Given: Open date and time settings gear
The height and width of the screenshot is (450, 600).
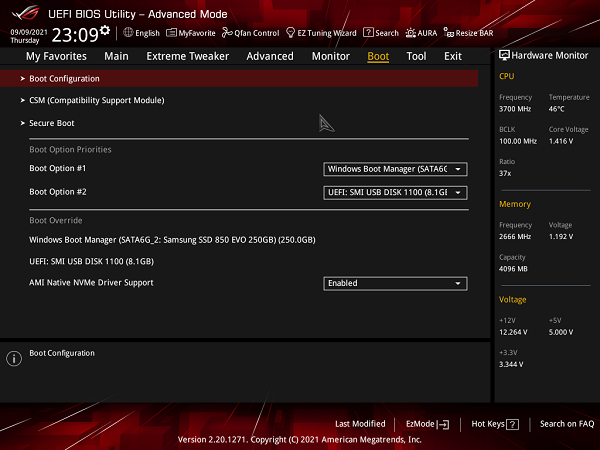Looking at the screenshot, I should click(x=105, y=30).
